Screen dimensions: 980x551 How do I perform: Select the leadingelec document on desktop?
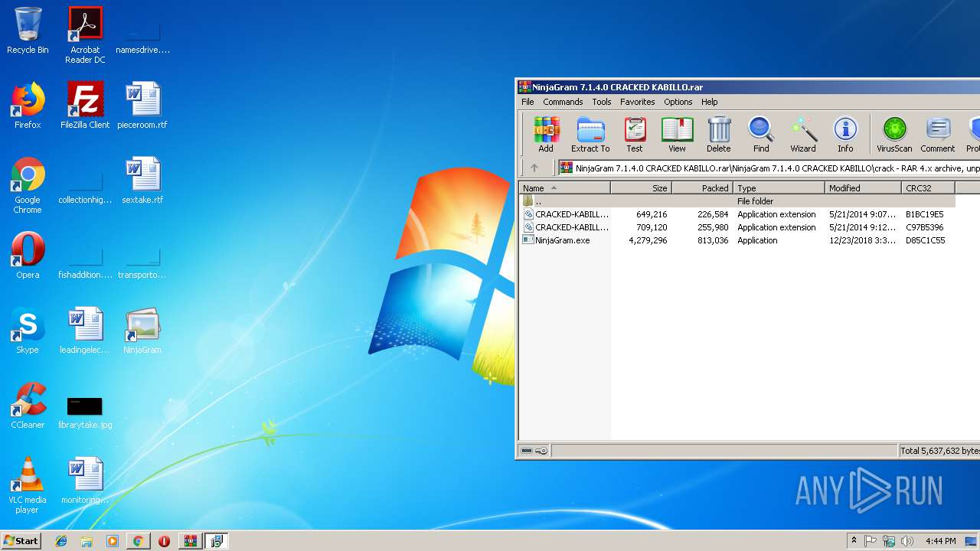(x=85, y=331)
